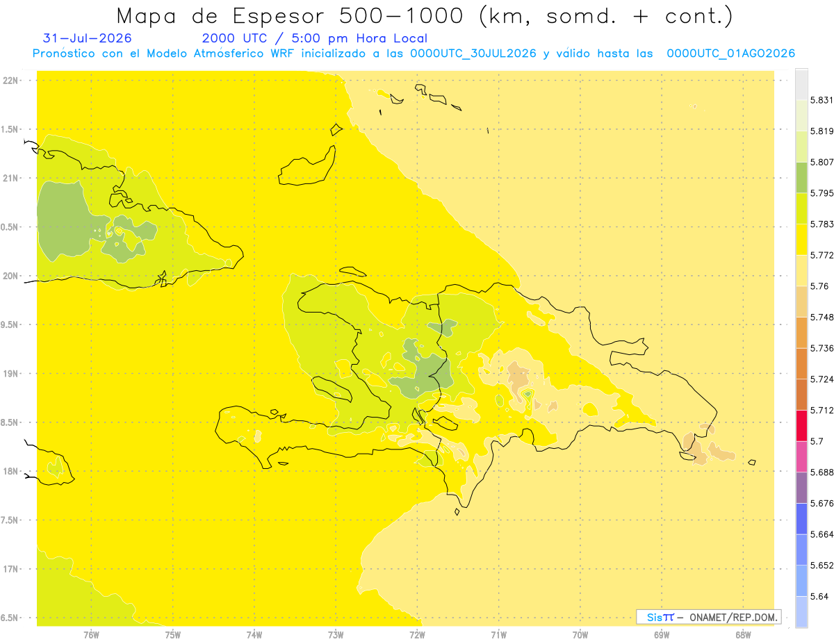Select the pink legend swatch between 5.688 and 5.7

tap(801, 456)
